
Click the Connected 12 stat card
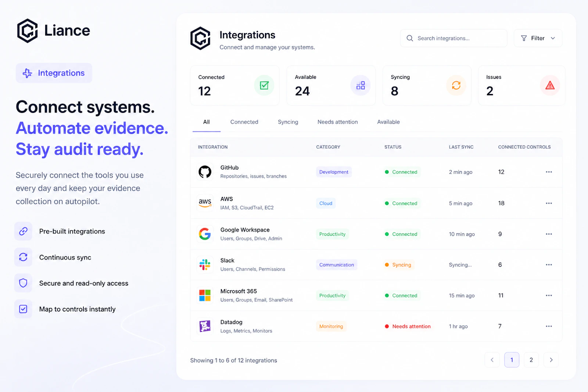[x=234, y=86]
